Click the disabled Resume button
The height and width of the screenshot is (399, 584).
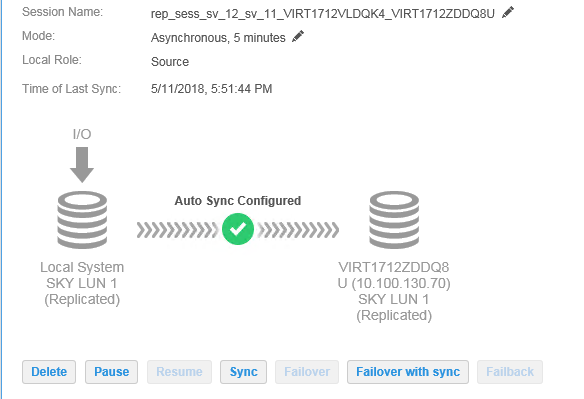pyautogui.click(x=179, y=372)
